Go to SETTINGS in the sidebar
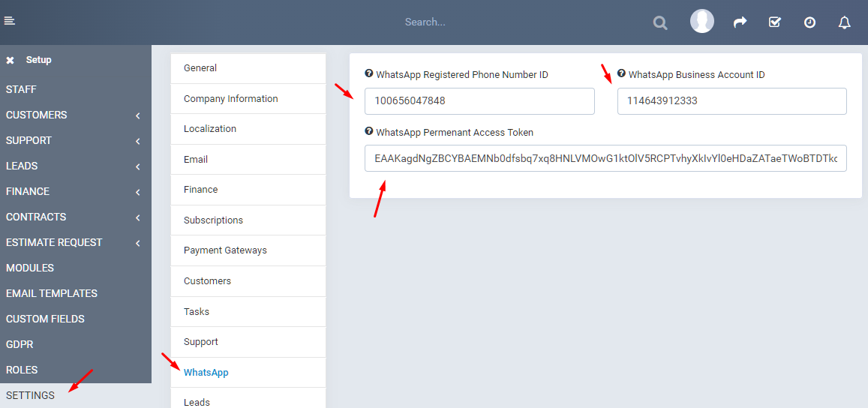This screenshot has width=868, height=408. tap(30, 395)
